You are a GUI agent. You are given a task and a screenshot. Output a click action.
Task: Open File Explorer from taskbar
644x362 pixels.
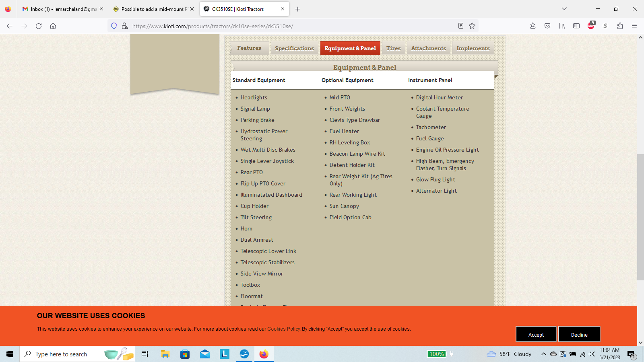point(165,354)
